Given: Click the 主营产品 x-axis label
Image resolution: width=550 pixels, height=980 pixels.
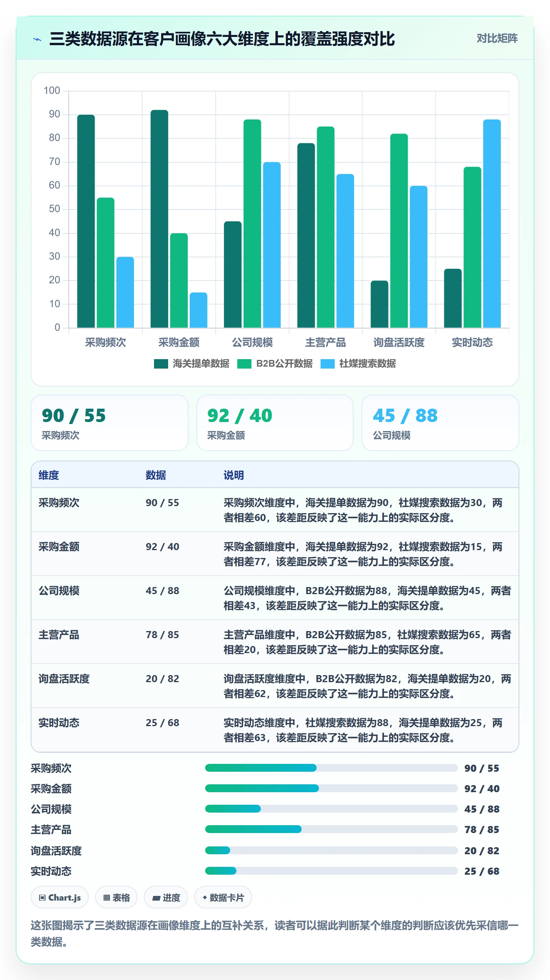Looking at the screenshot, I should point(326,343).
